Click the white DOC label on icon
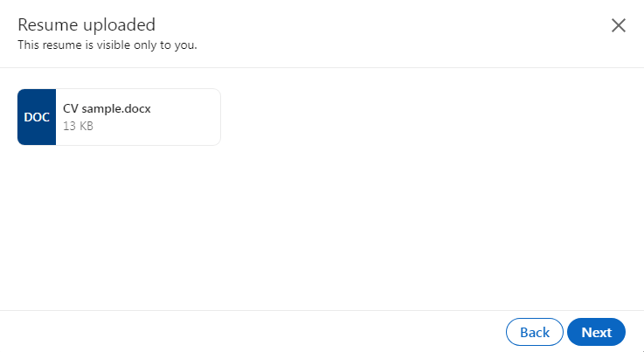The height and width of the screenshot is (352, 644). [37, 117]
